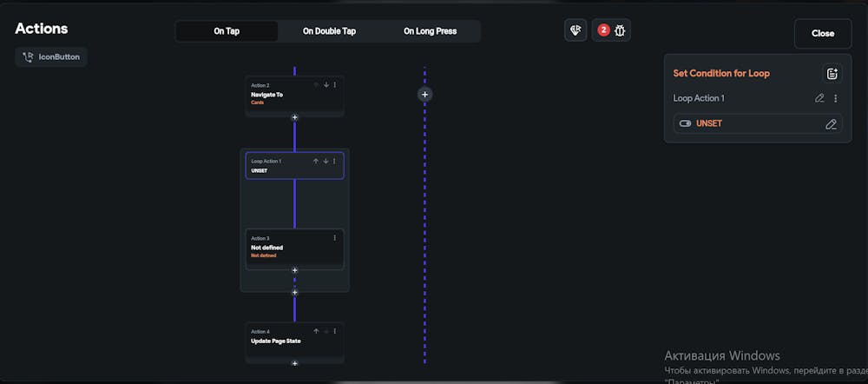
Task: Rename Loop Action 1 with pencil icon
Action: click(819, 98)
